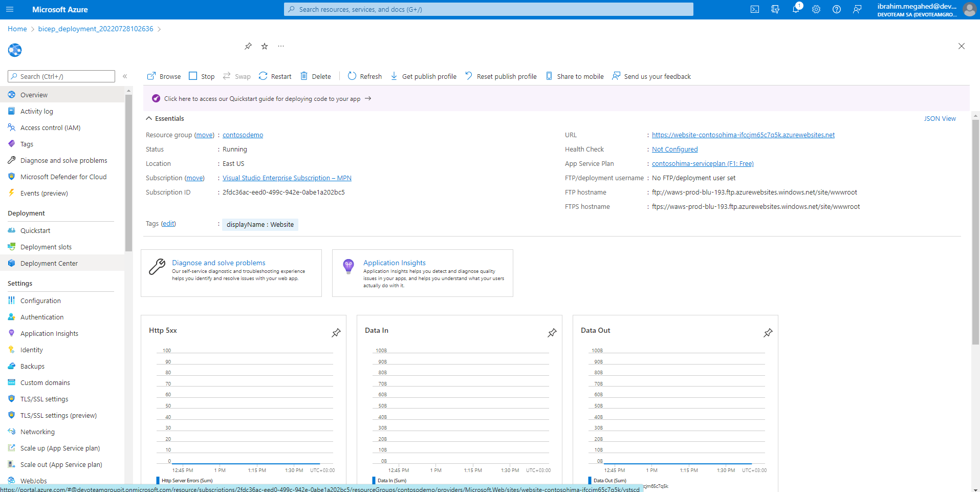The height and width of the screenshot is (492, 980).
Task: Restart the web app
Action: 275,76
